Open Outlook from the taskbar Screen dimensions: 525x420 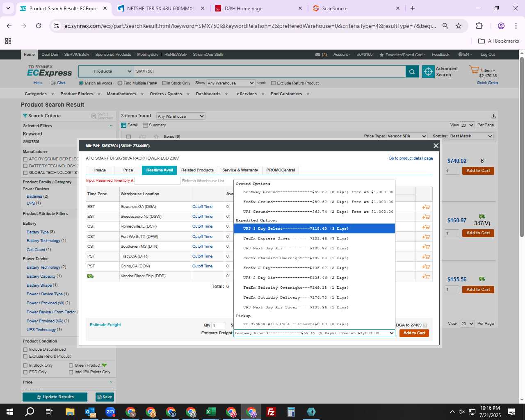pyautogui.click(x=90, y=412)
